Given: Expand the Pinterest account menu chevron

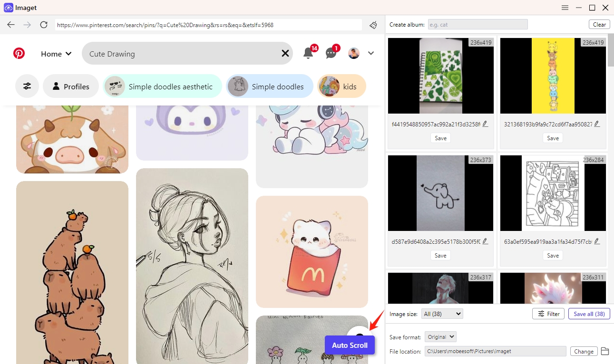Looking at the screenshot, I should pos(370,53).
